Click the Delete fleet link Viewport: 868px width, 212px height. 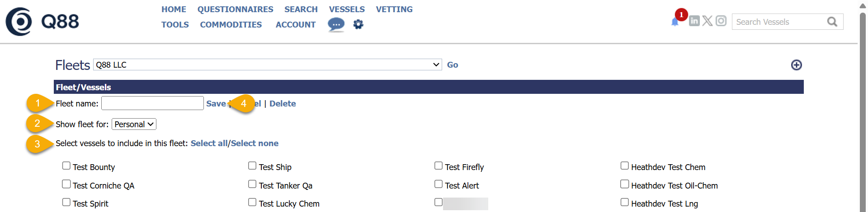click(283, 103)
